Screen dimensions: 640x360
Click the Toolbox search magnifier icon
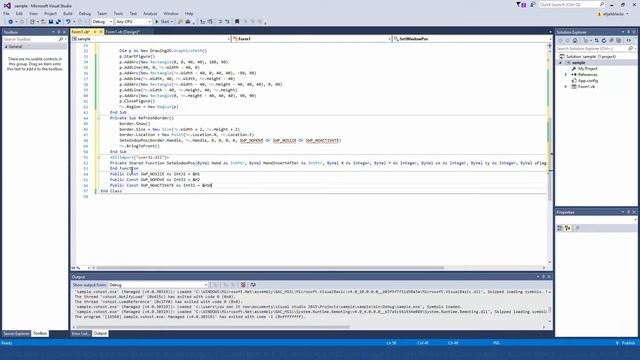61,39
